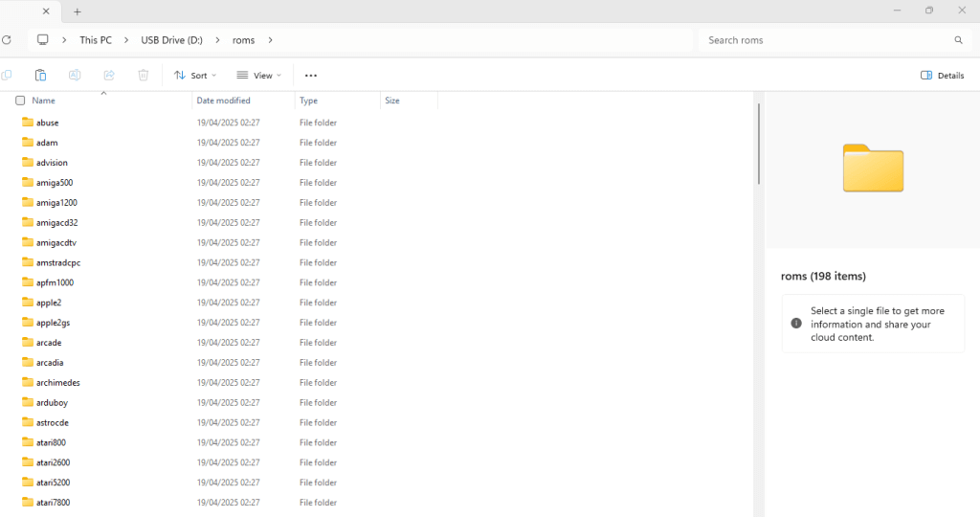Image resolution: width=980 pixels, height=517 pixels.
Task: Select the amstradcpc folder
Action: (x=58, y=262)
